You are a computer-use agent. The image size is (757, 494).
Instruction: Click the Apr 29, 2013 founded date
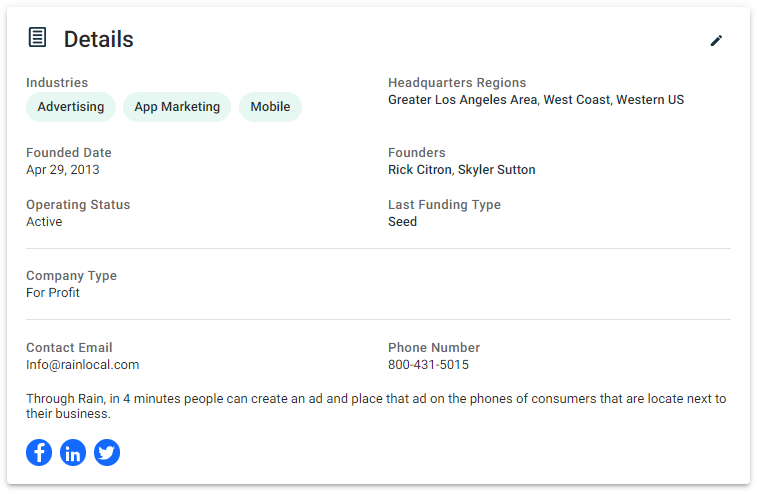pyautogui.click(x=63, y=170)
